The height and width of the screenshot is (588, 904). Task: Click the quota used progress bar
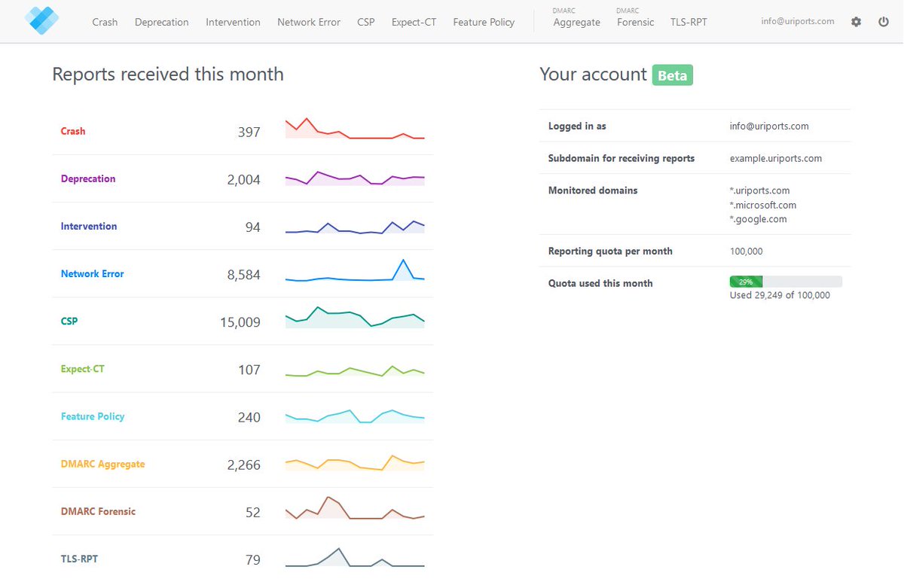pyautogui.click(x=786, y=282)
